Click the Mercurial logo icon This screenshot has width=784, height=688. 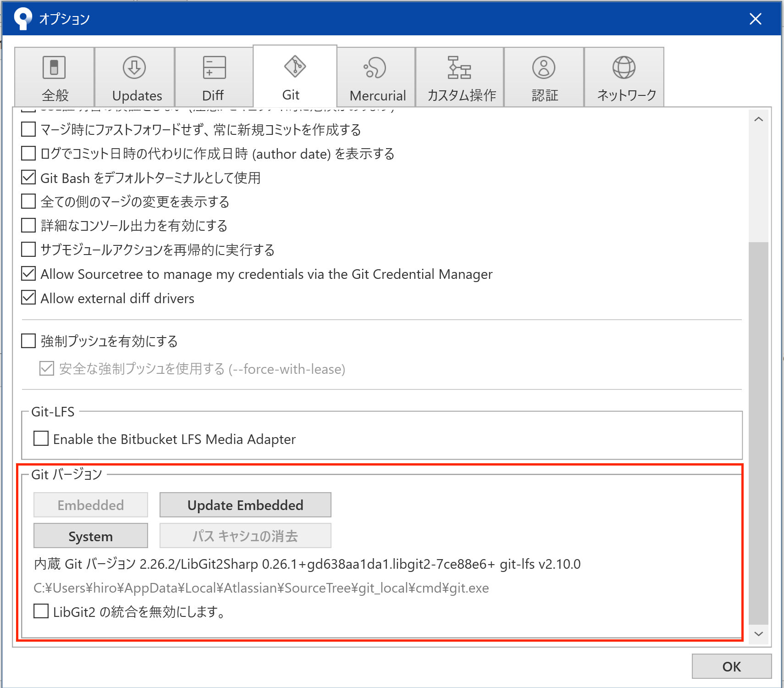(x=375, y=68)
